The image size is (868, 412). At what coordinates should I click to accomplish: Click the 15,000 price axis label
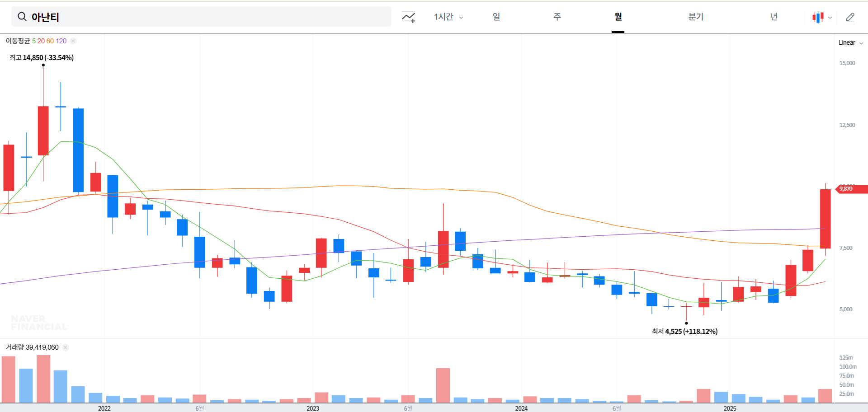pos(847,63)
